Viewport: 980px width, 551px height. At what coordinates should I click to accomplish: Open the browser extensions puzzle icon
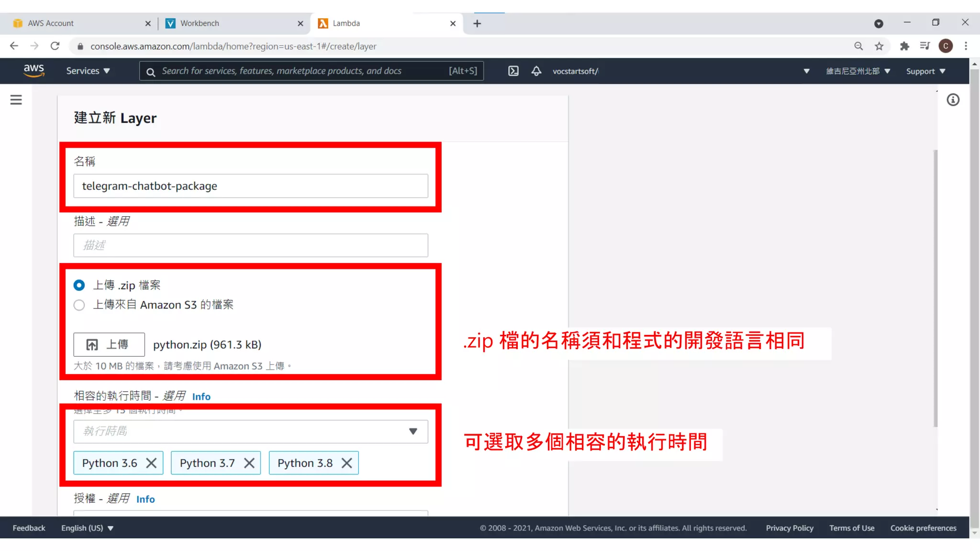pyautogui.click(x=904, y=46)
